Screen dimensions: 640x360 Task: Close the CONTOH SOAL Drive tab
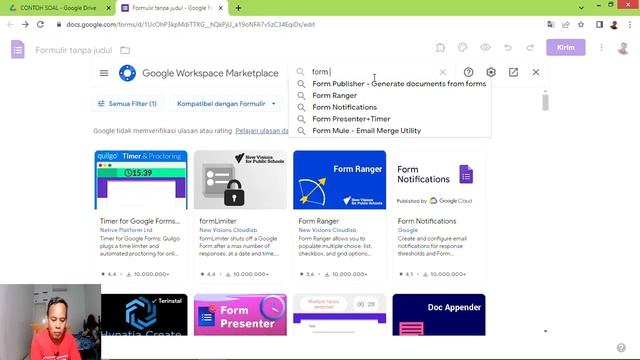point(109,8)
